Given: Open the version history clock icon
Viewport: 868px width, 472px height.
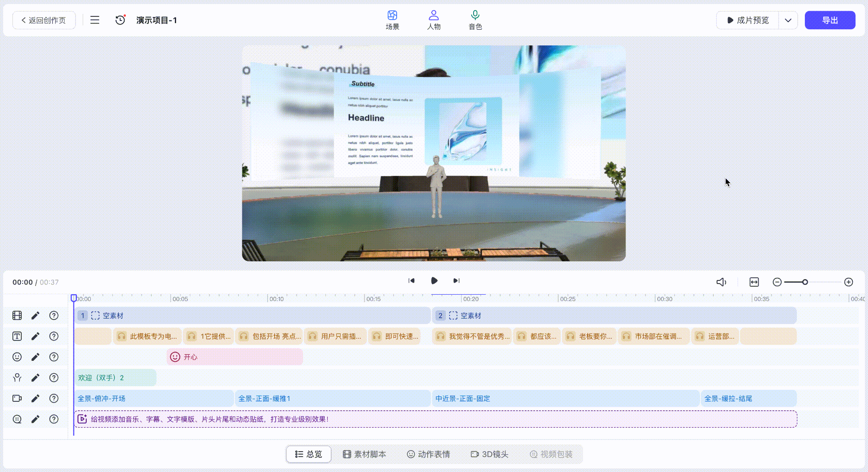Looking at the screenshot, I should coord(120,20).
